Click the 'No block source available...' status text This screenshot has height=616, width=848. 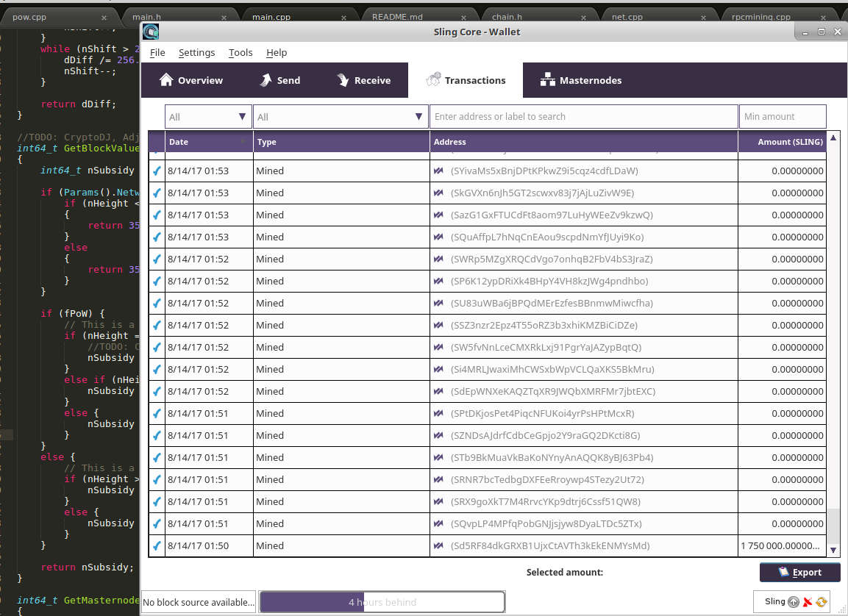click(x=198, y=602)
